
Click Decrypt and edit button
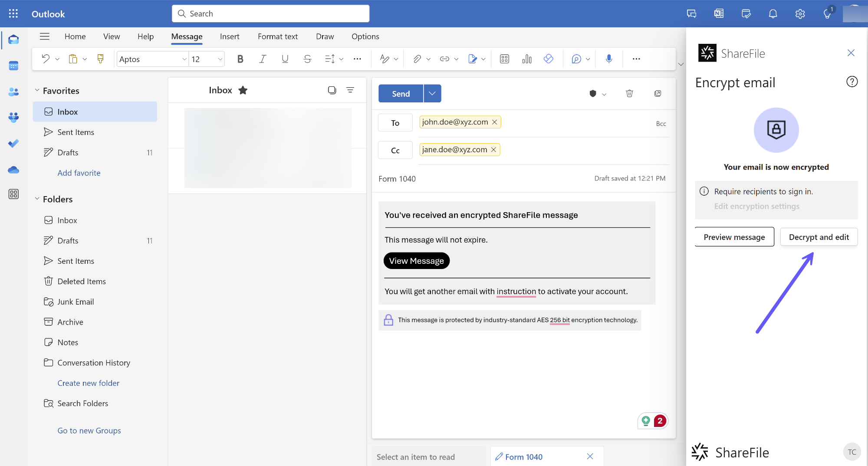click(819, 237)
